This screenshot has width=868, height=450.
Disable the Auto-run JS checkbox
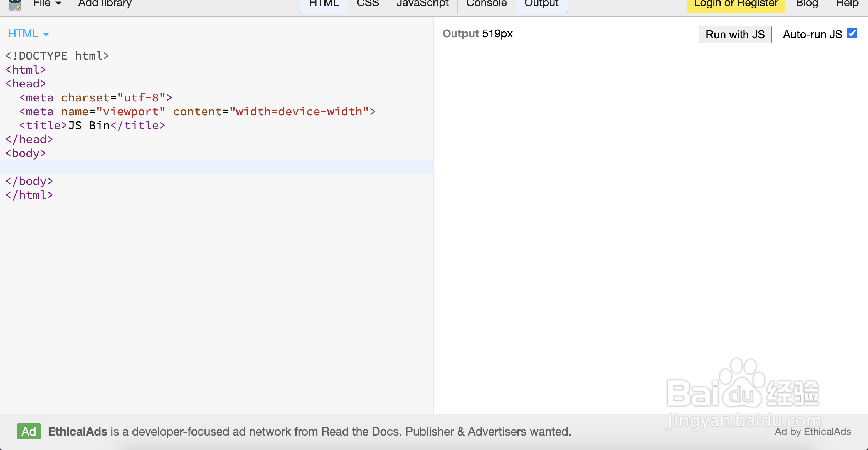tap(852, 33)
